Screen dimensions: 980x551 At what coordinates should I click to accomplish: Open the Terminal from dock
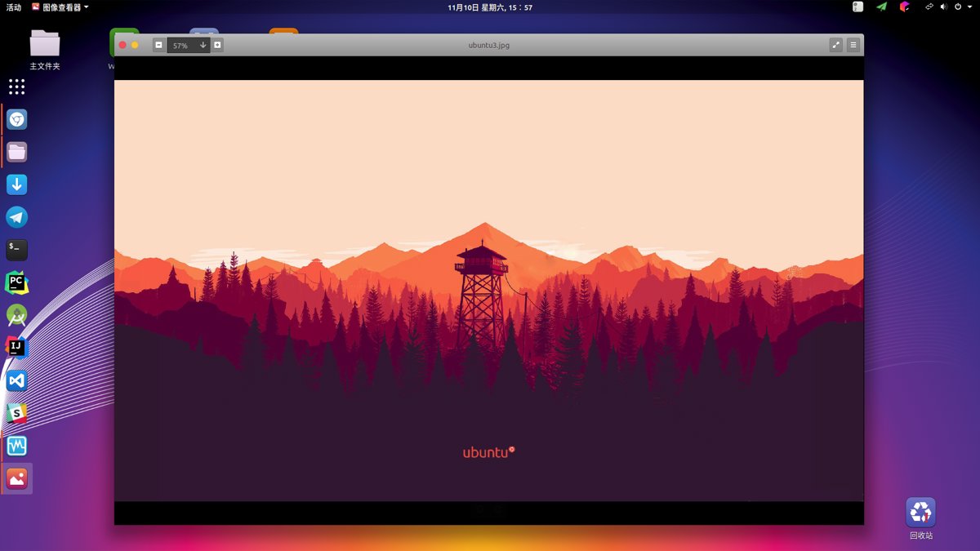click(17, 250)
